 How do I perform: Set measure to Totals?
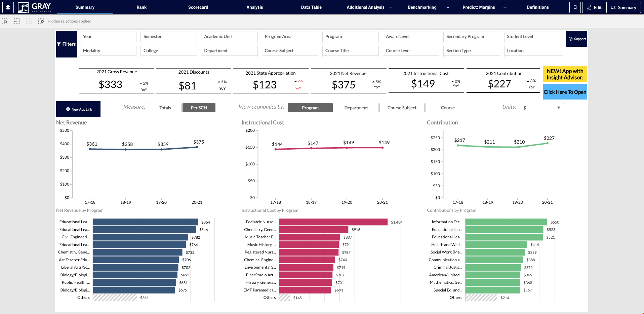165,108
